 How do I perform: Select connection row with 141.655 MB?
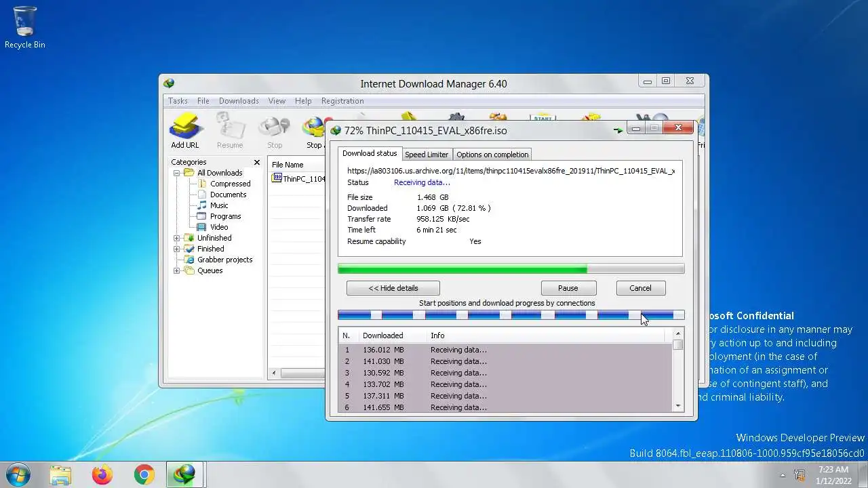[x=505, y=407]
